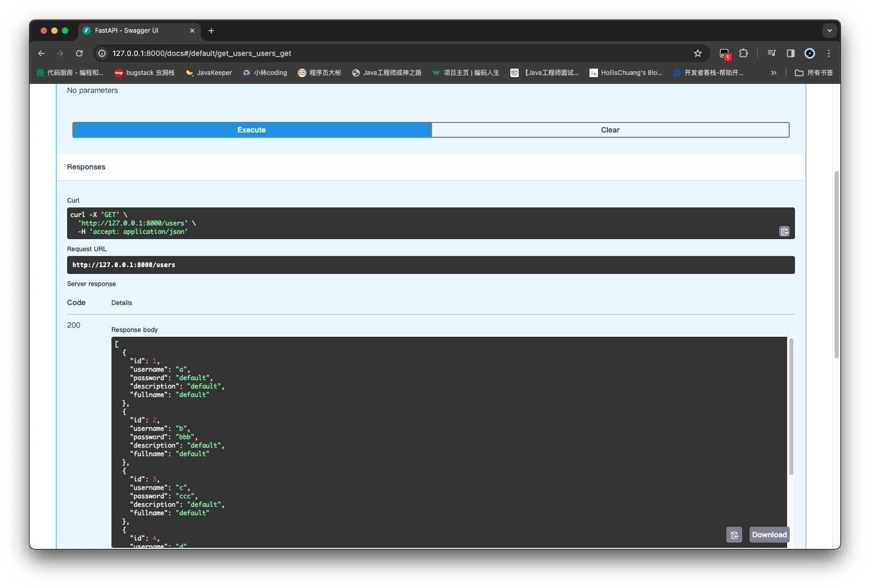Open the browser extensions puzzle icon
The height and width of the screenshot is (588, 870).
point(743,53)
